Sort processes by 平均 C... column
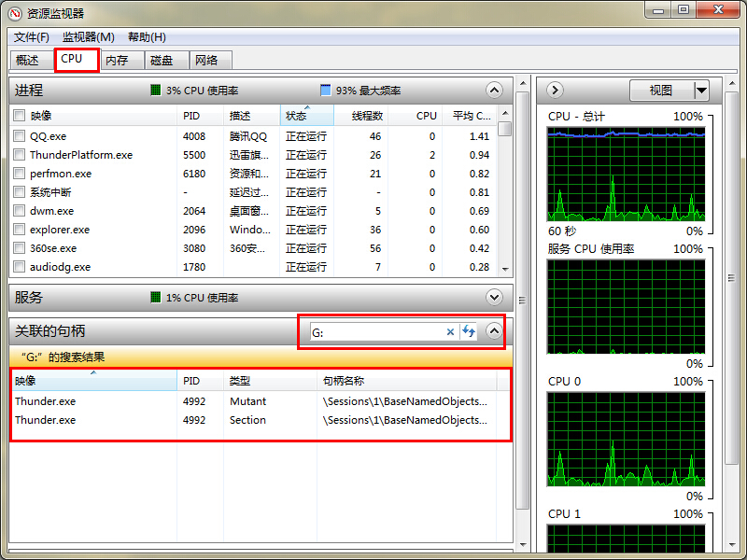The image size is (747, 560). 470,116
